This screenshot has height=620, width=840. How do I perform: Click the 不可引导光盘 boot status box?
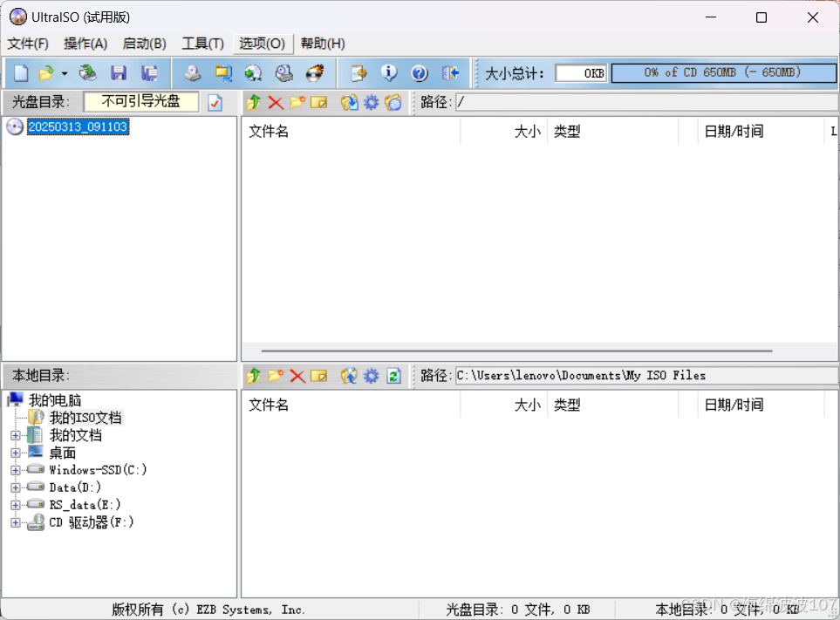tap(141, 102)
